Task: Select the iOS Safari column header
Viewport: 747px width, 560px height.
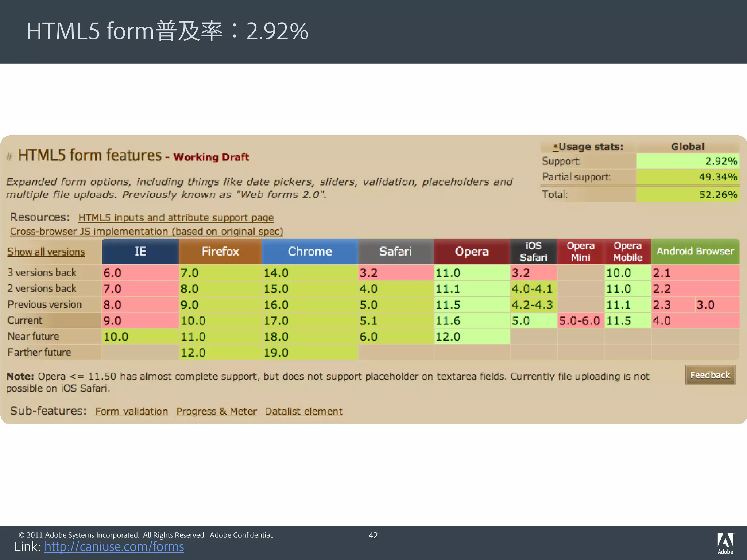Action: pos(534,252)
